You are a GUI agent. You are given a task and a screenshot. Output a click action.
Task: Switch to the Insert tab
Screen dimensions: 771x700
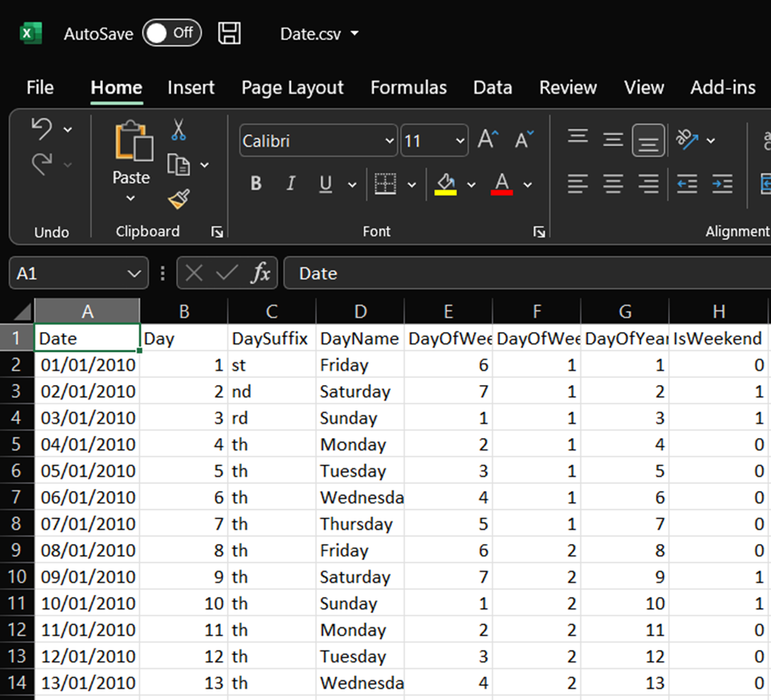point(191,88)
